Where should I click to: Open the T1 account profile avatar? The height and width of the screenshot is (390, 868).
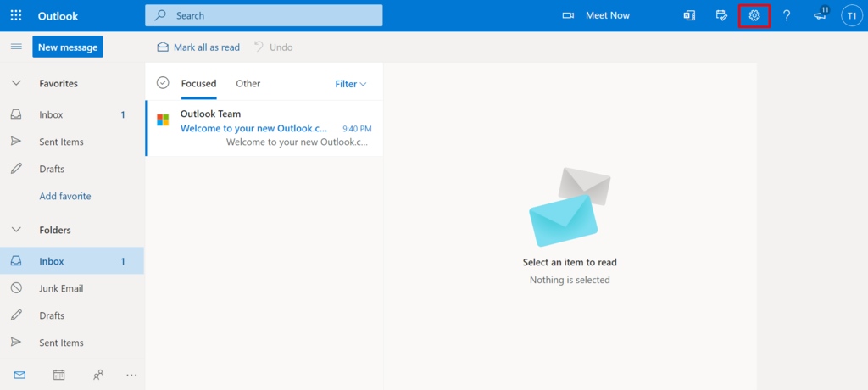coord(851,15)
